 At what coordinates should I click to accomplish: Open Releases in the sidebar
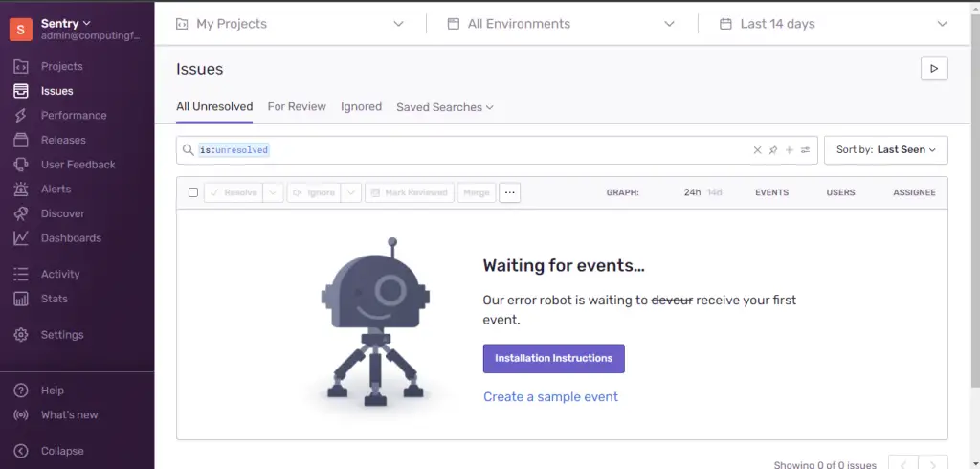coord(63,140)
